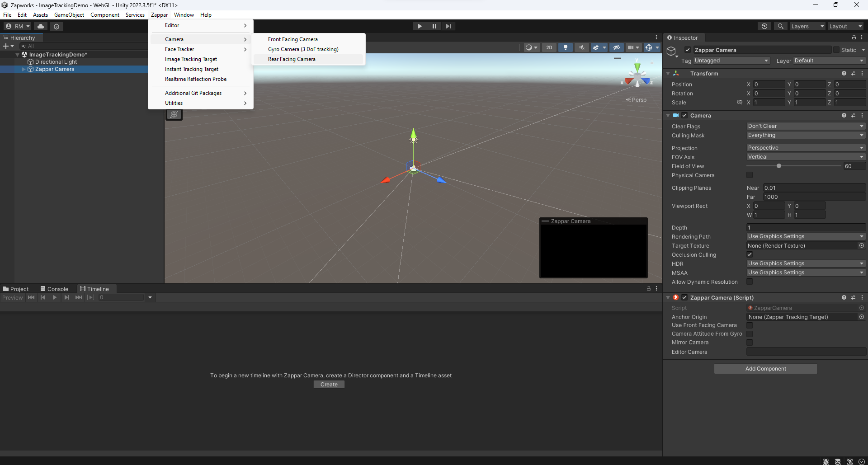Open Layers dropdown in top toolbar
The height and width of the screenshot is (465, 868).
807,26
